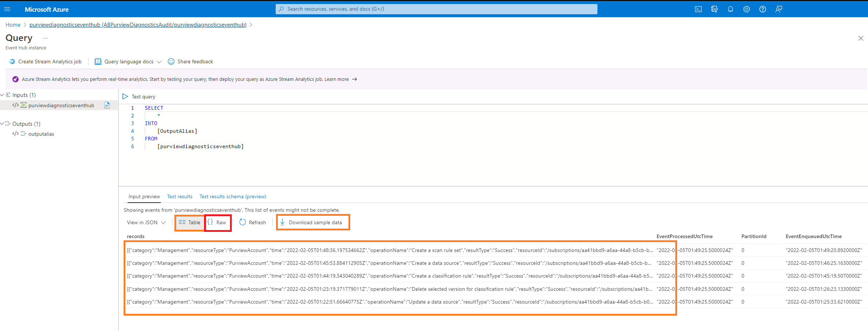
Task: Click the Create Stream Analytics job button
Action: point(45,61)
